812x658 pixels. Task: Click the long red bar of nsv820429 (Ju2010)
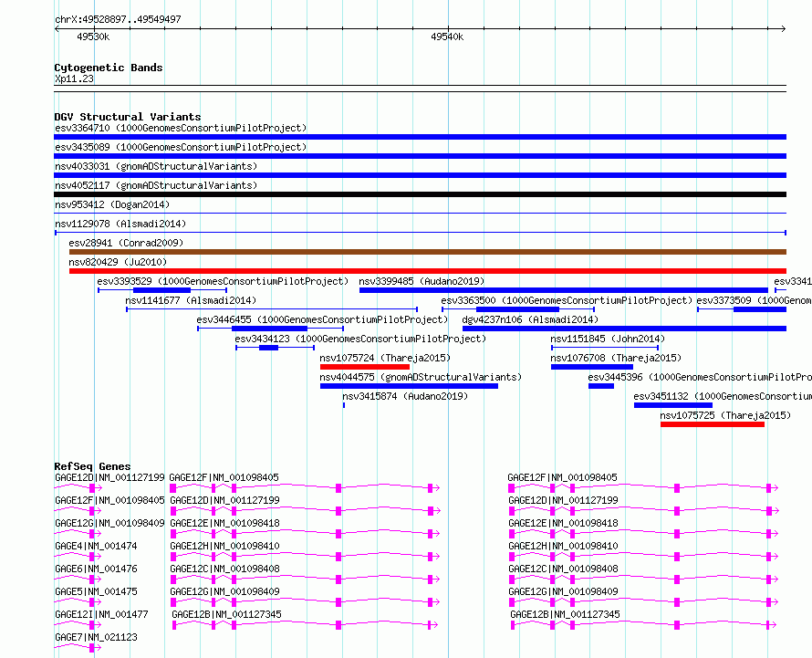428,271
